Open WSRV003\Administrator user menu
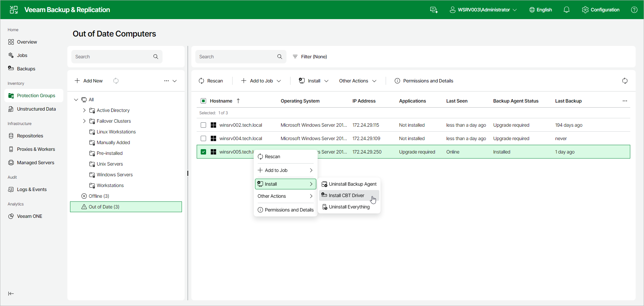Viewport: 644px width, 306px height. coord(483,10)
